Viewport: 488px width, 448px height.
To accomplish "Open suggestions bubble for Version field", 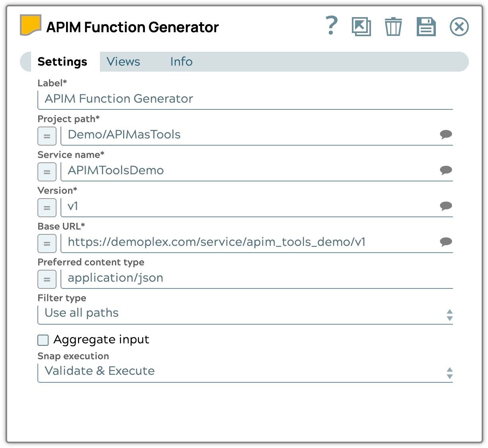I will [x=445, y=206].
